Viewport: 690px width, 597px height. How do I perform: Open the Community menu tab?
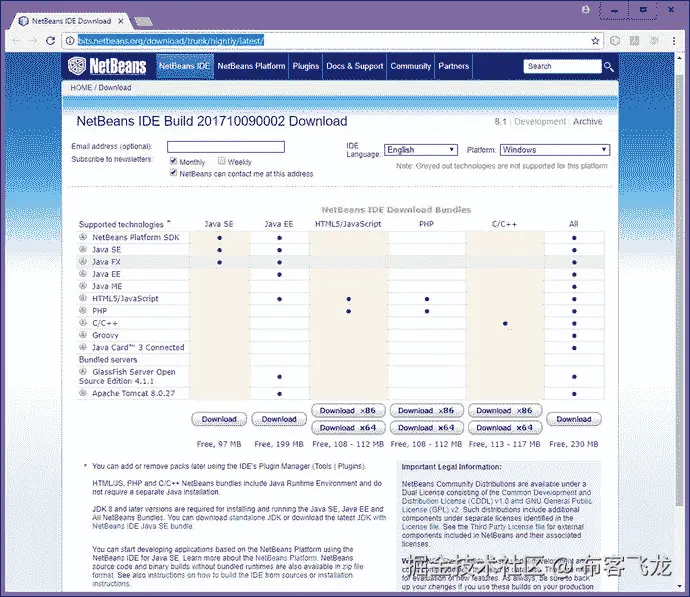tap(411, 66)
